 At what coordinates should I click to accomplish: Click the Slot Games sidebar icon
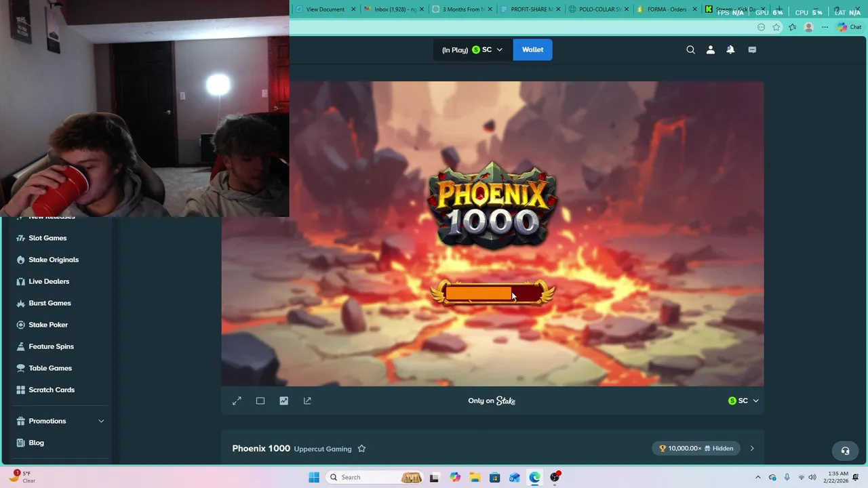click(x=20, y=238)
